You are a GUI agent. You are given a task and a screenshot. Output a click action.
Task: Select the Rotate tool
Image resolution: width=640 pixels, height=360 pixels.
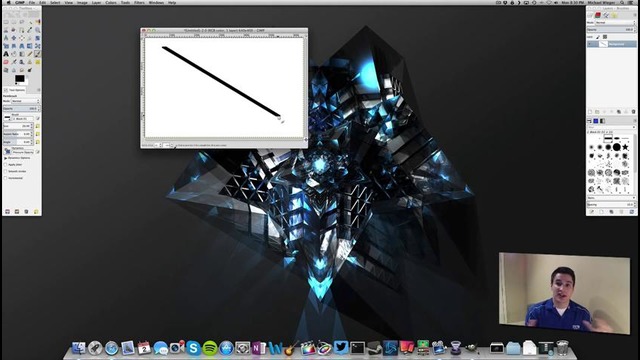(38, 38)
